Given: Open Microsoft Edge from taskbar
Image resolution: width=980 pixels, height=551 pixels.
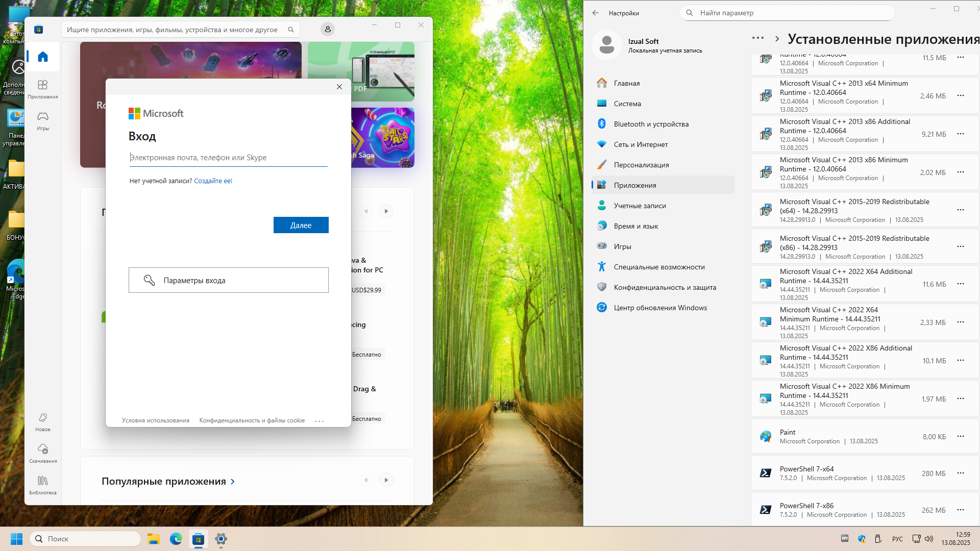Looking at the screenshot, I should pyautogui.click(x=176, y=539).
